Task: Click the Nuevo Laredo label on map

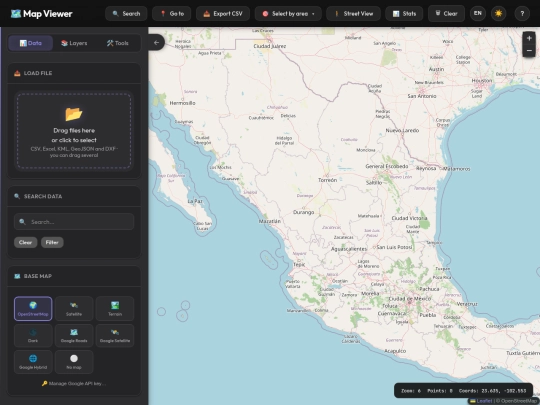Action: (402, 131)
